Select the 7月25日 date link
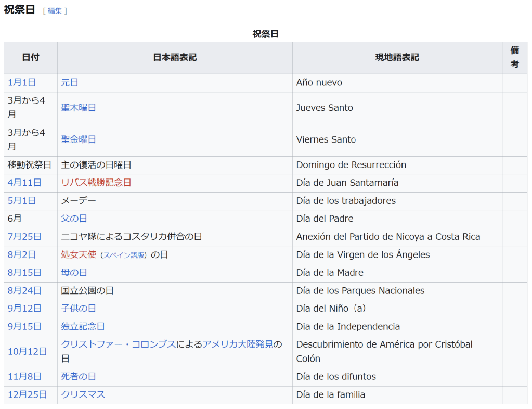Viewport: 532px width, 409px height. (24, 237)
